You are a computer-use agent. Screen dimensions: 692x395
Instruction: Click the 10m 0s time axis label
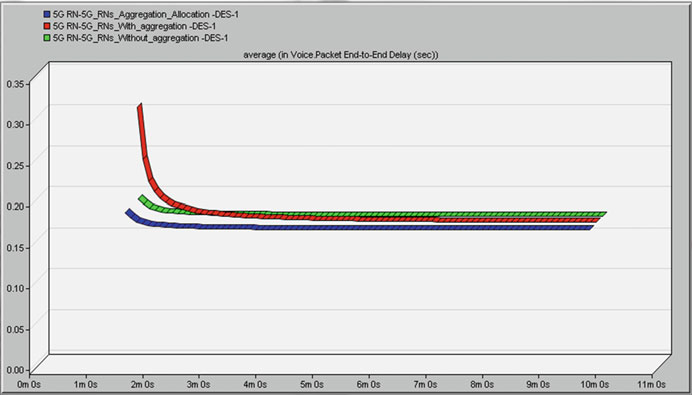[x=594, y=384]
